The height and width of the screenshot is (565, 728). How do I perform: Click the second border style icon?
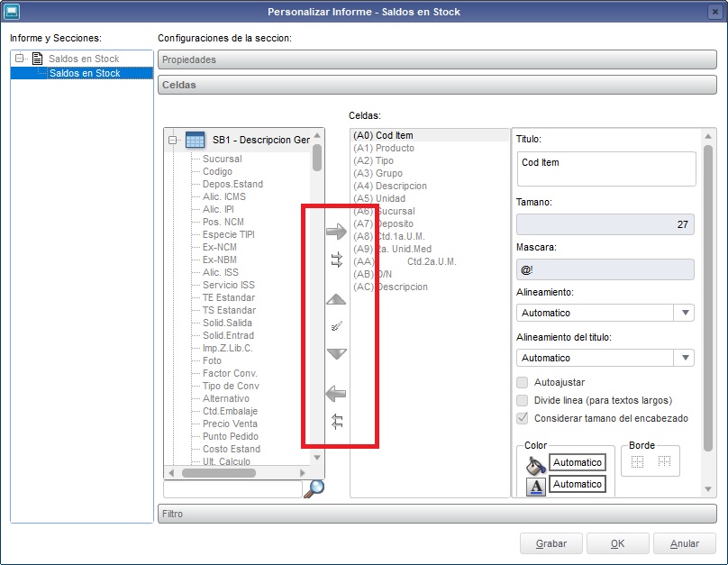point(664,461)
